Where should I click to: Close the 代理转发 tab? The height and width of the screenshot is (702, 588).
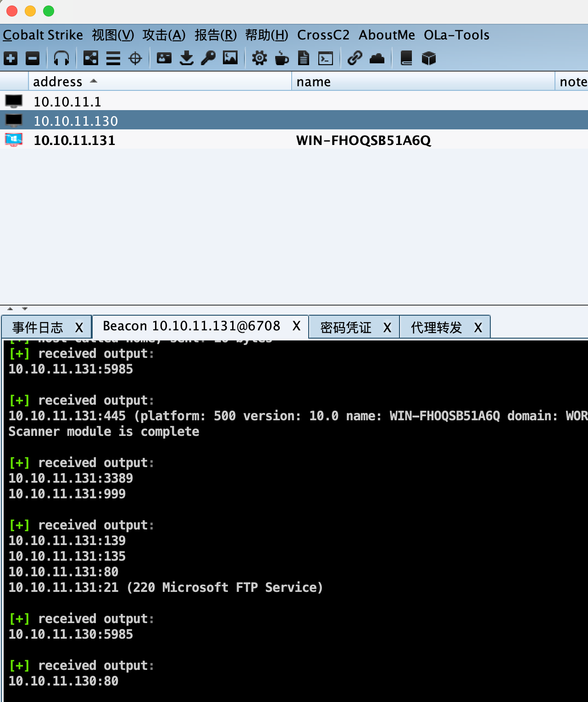pyautogui.click(x=478, y=328)
